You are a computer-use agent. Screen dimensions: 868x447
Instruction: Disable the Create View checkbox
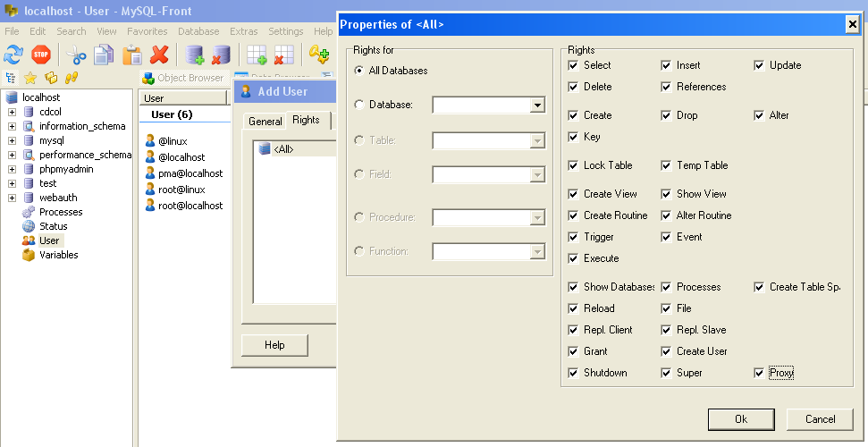pos(573,194)
